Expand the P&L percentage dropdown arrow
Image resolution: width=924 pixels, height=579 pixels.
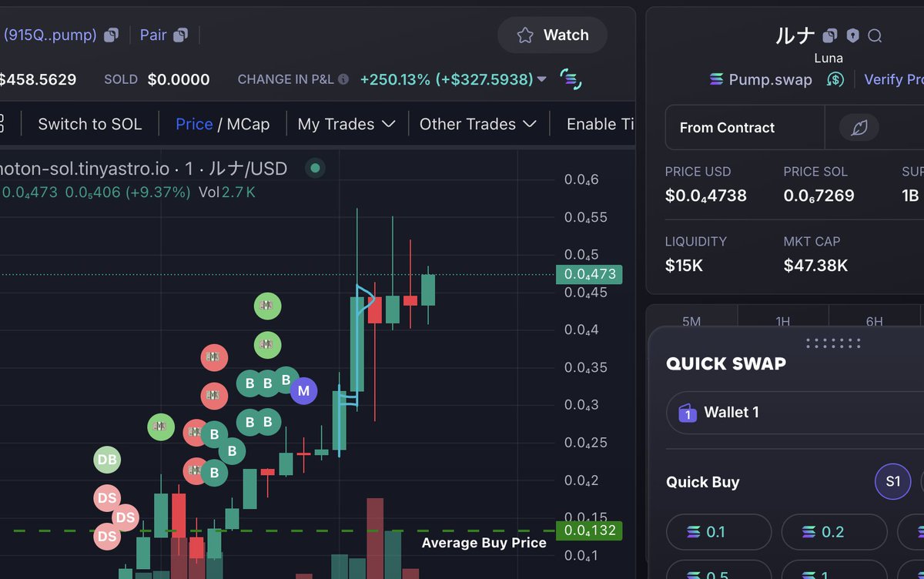pyautogui.click(x=542, y=79)
